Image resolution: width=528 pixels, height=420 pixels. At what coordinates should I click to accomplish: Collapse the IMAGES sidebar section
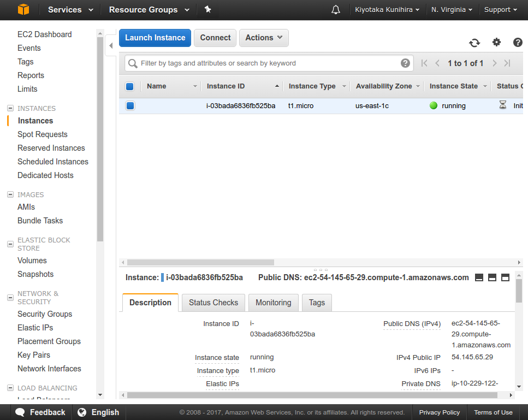click(x=10, y=194)
